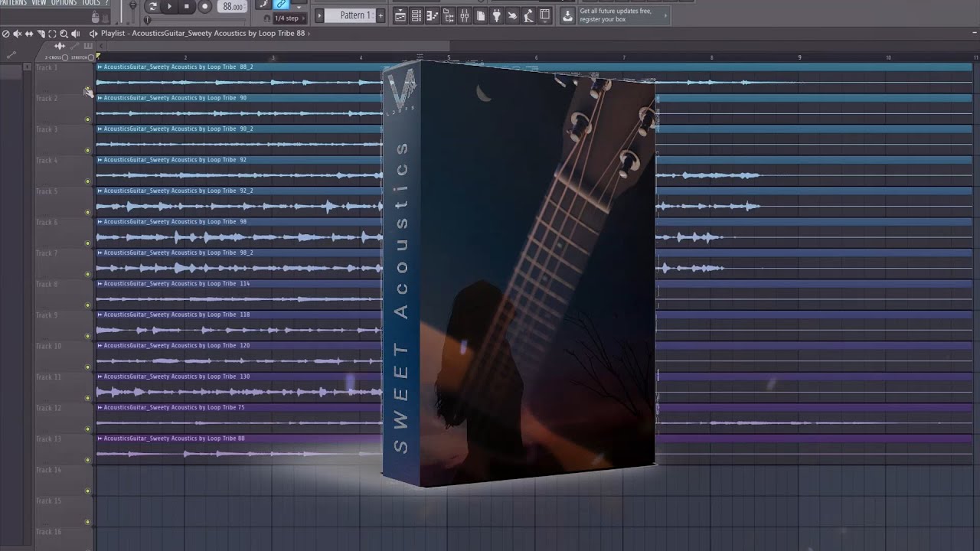Toggle pattern/song mode button
Screen dimensions: 980x551
152,6
